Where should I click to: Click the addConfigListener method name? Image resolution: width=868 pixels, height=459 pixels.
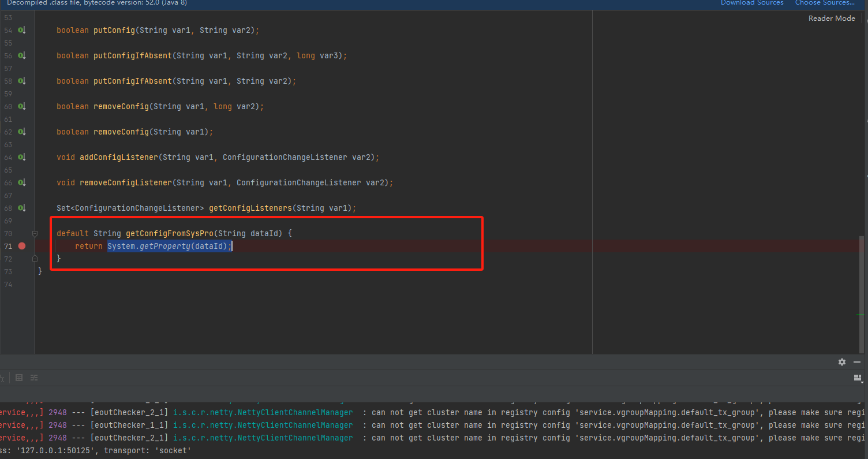point(119,157)
